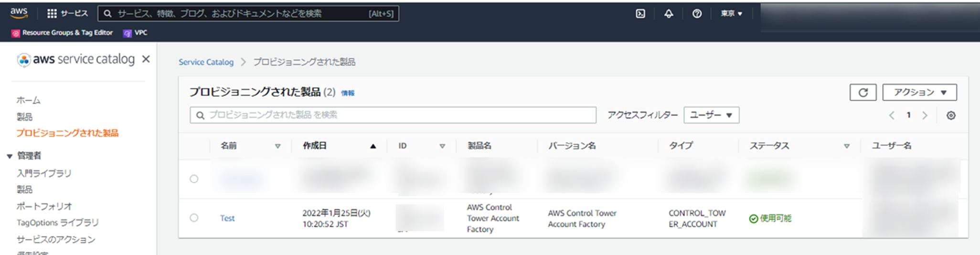This screenshot has width=980, height=255.
Task: Open 製品 under 管理者 section
Action: click(24, 190)
